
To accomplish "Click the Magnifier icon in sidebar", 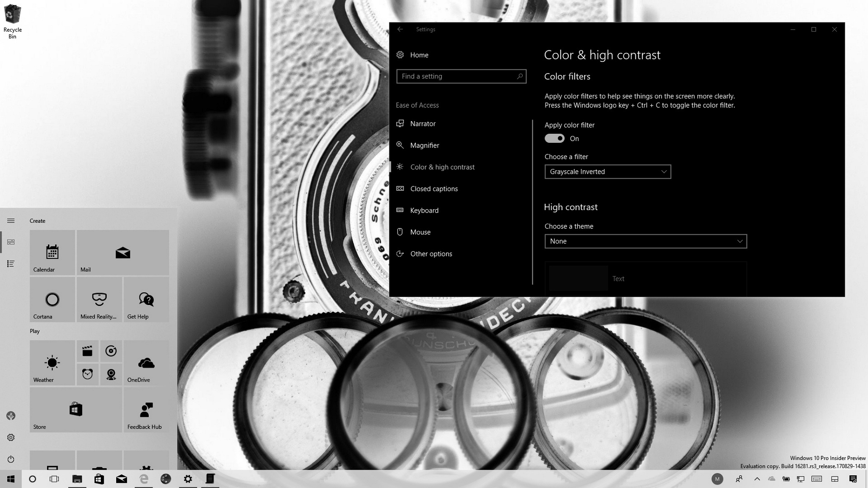I will 401,145.
